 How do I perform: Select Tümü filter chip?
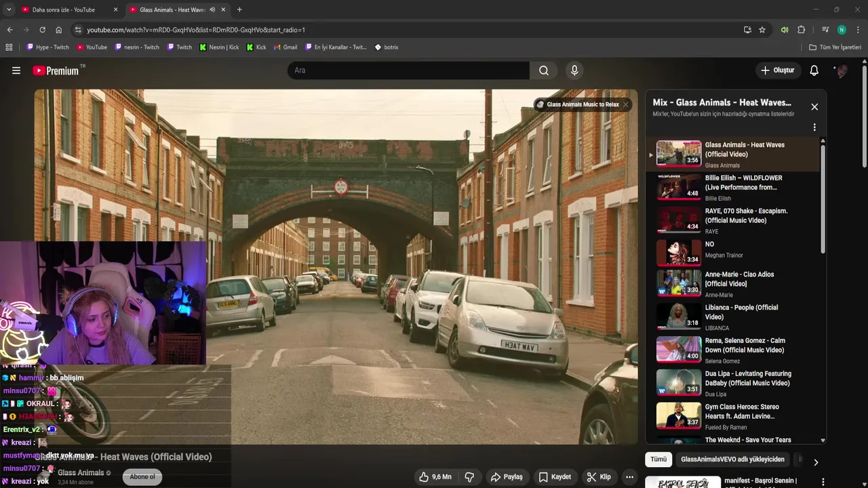point(658,460)
